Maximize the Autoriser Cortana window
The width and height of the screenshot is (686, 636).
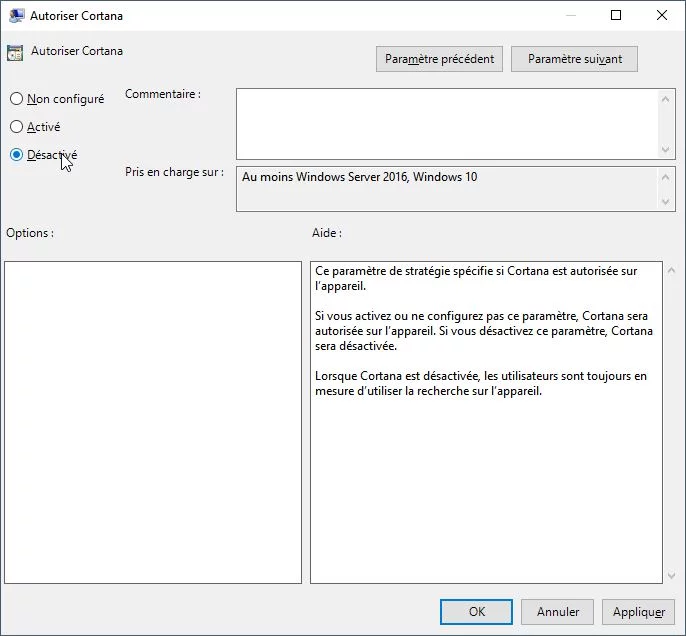click(x=616, y=16)
